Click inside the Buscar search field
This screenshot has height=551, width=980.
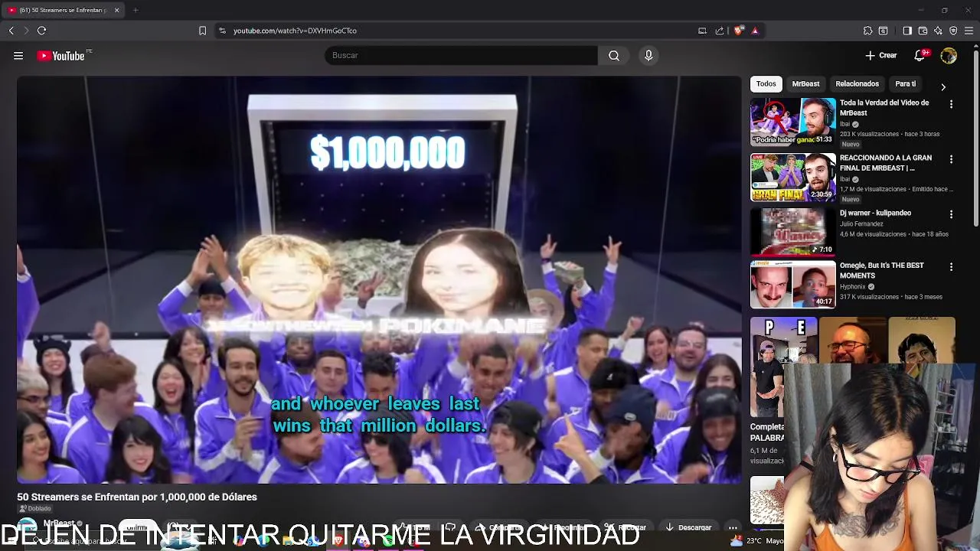point(461,55)
